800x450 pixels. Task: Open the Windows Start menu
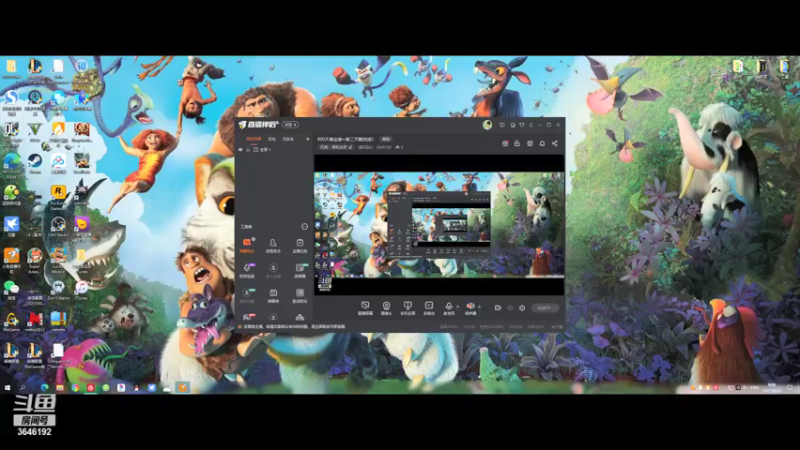point(8,388)
